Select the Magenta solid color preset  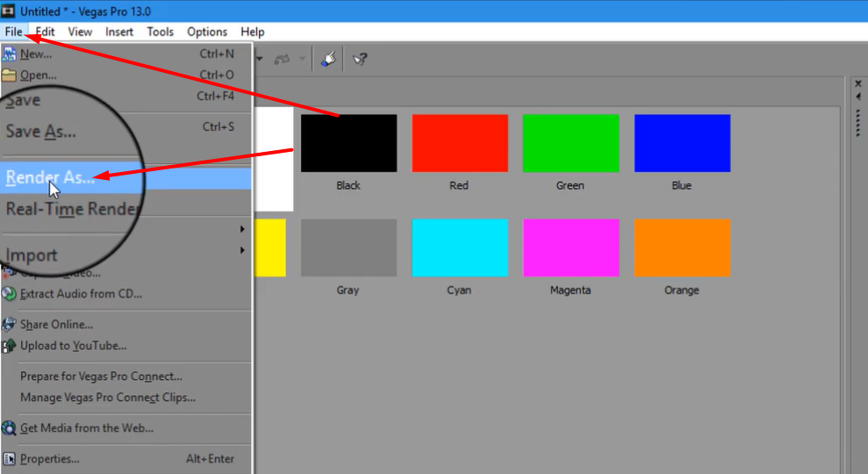[570, 248]
